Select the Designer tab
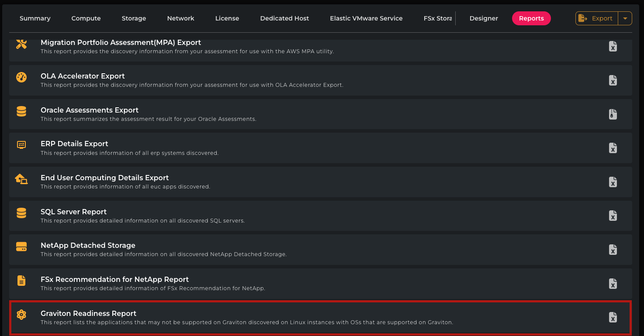The image size is (644, 336). 484,18
